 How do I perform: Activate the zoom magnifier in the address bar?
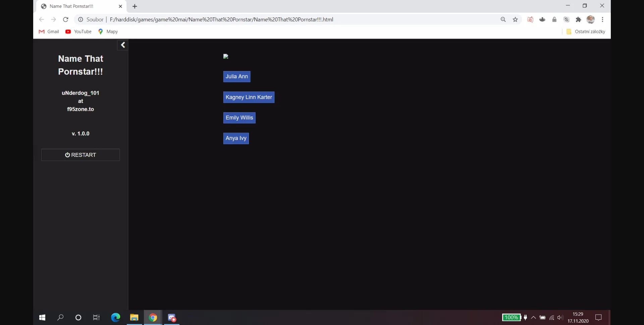(x=503, y=19)
